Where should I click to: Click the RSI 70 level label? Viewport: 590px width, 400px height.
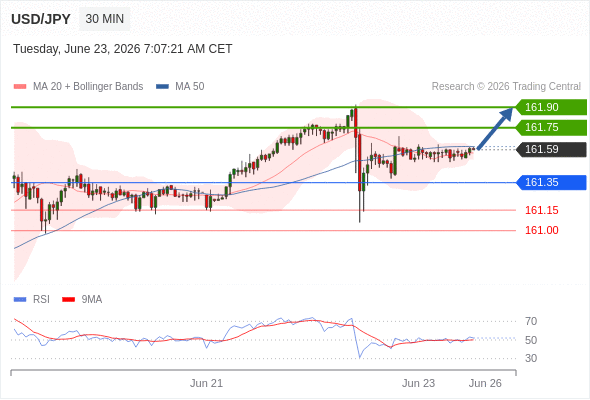[531, 321]
